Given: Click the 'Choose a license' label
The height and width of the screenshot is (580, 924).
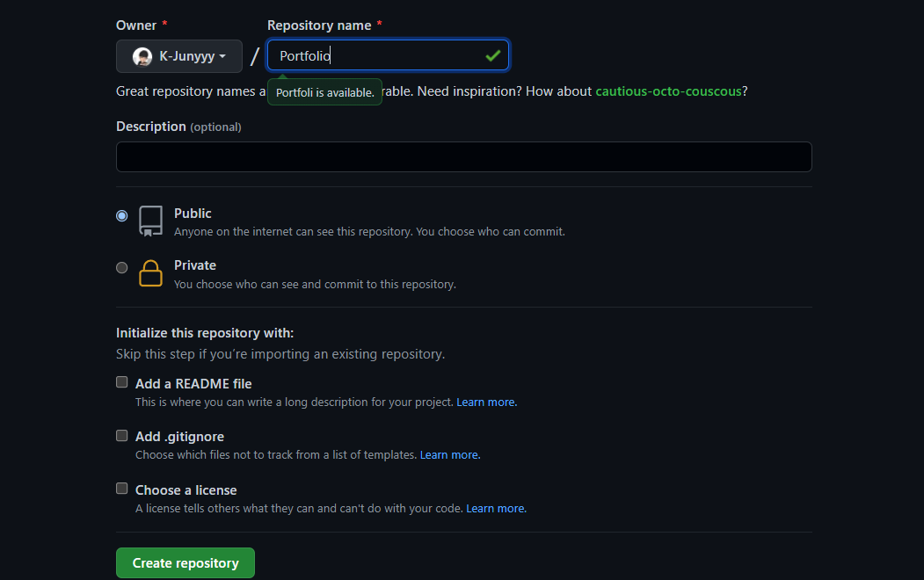Looking at the screenshot, I should (186, 490).
